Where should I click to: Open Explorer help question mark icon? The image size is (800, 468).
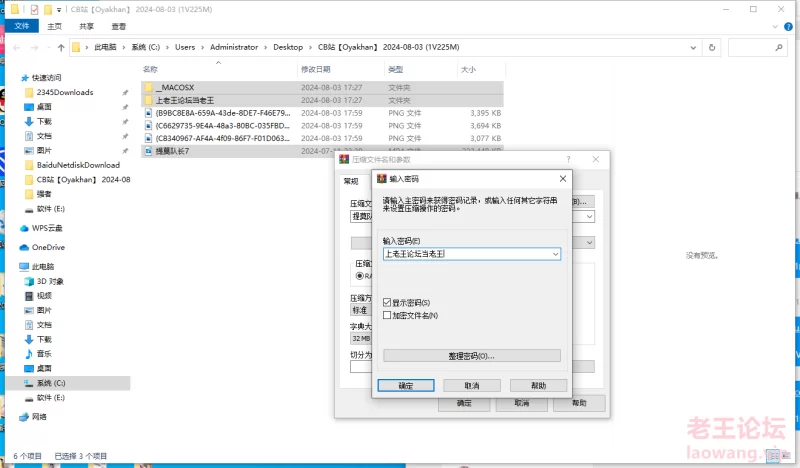click(788, 27)
